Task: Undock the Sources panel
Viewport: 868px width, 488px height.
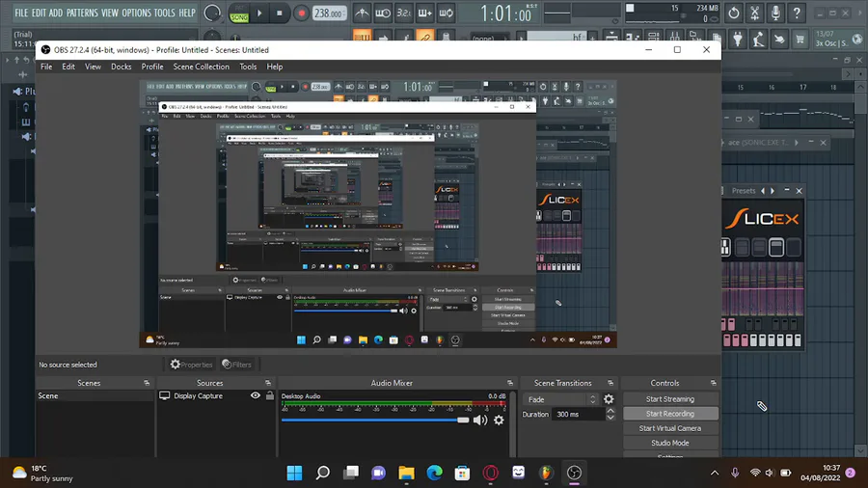Action: 268,383
